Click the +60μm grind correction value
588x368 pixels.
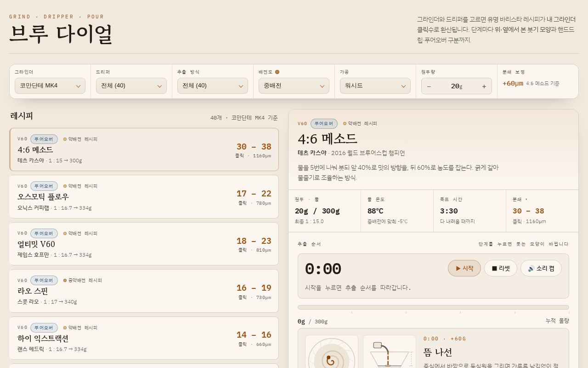tap(513, 83)
